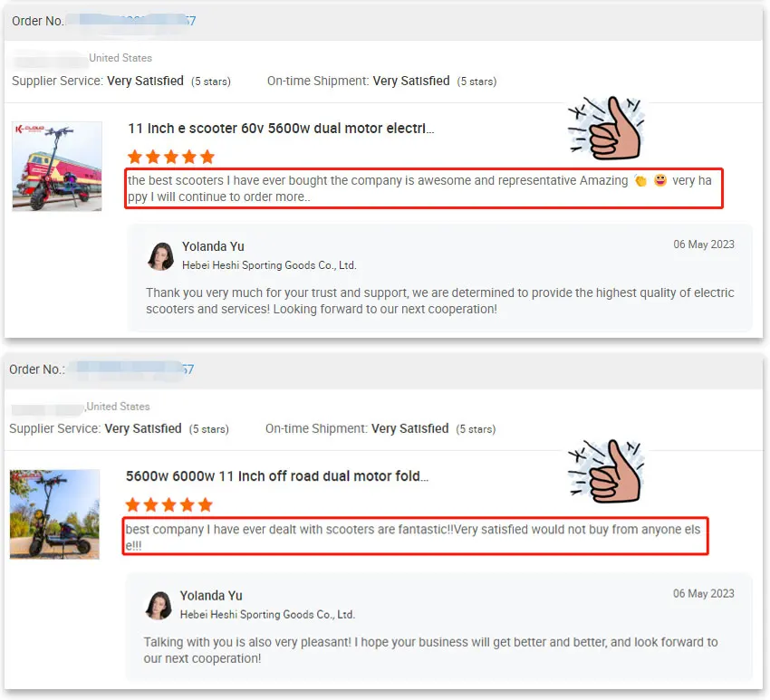The height and width of the screenshot is (700, 770).
Task: Open the first order number link
Action: (x=130, y=21)
